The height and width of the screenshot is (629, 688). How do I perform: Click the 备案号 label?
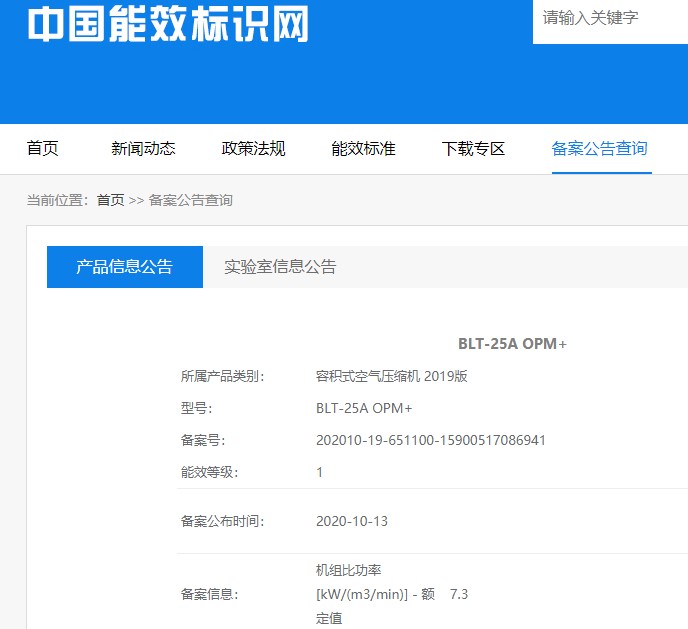click(203, 440)
